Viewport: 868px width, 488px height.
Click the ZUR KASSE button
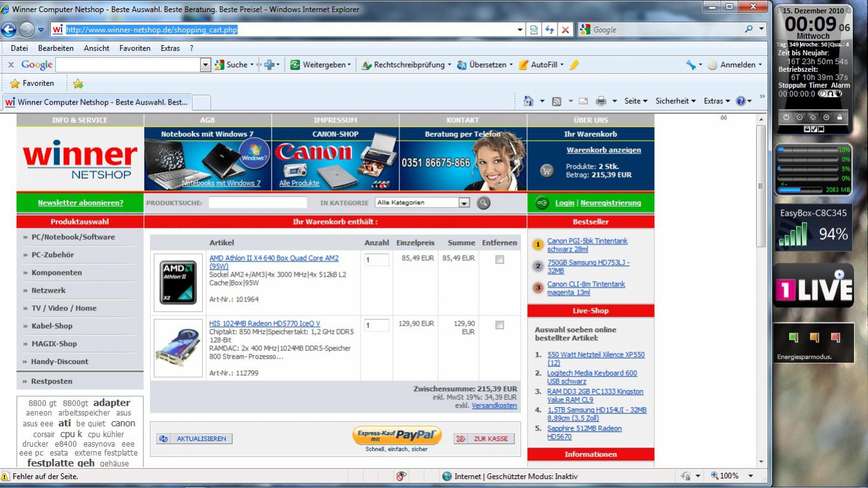click(x=484, y=438)
